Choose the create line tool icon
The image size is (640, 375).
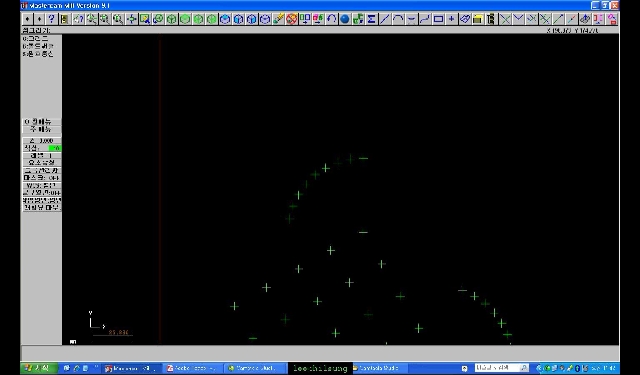384,19
